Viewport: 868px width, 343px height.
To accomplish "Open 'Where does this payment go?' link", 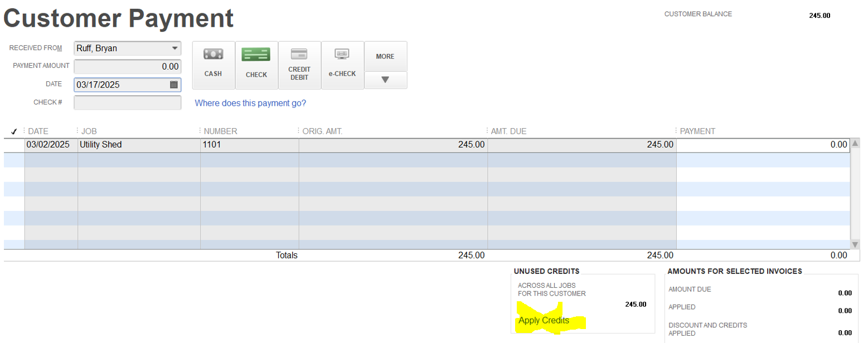I will pos(250,103).
